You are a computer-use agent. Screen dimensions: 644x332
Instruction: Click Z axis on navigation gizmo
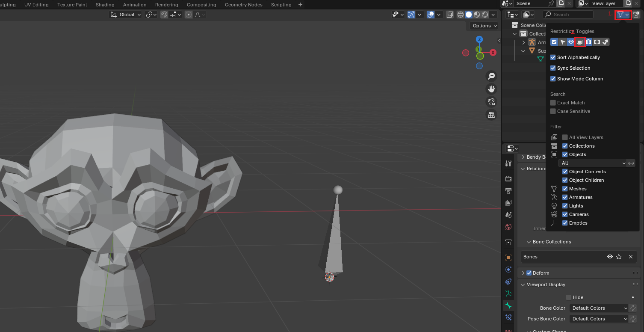[x=479, y=39]
